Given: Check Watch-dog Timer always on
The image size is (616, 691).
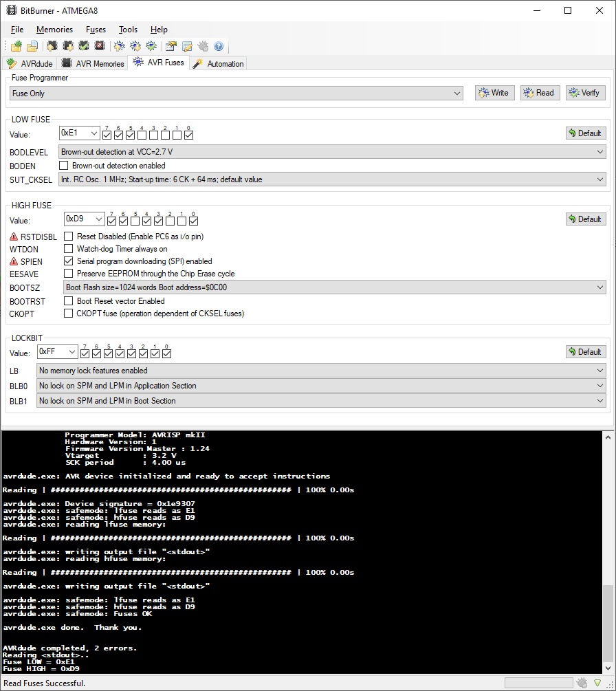Looking at the screenshot, I should (x=68, y=249).
